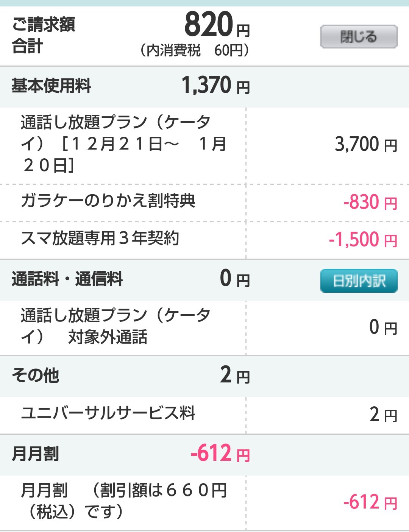Click the 2円 amount beside ユニバーサルサービス料

(382, 415)
